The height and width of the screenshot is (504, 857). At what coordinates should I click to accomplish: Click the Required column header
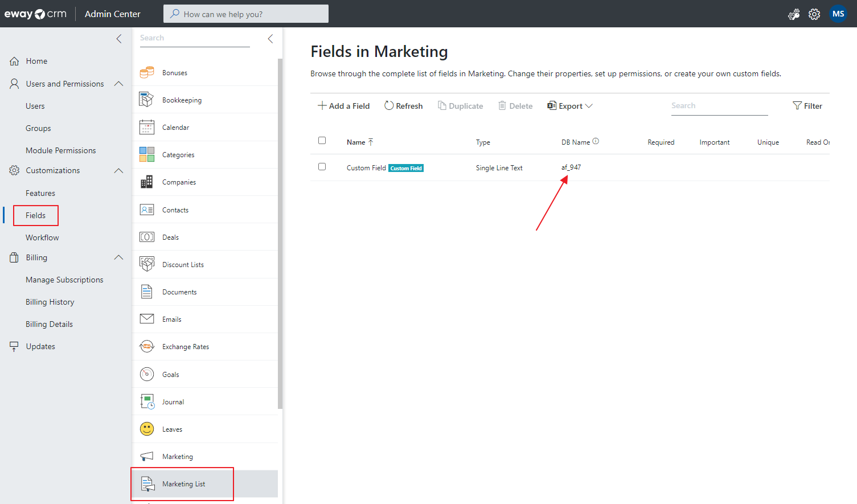661,142
